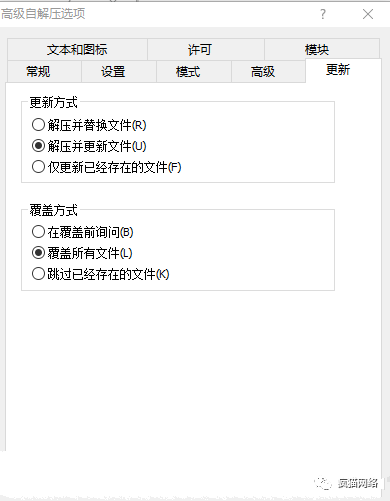This screenshot has width=390, height=501.
Task: Click the 更新方式 group label
Action: (x=53, y=102)
